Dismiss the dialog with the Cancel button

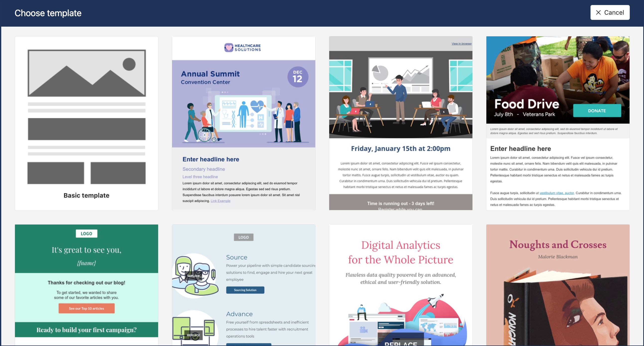[x=610, y=12]
